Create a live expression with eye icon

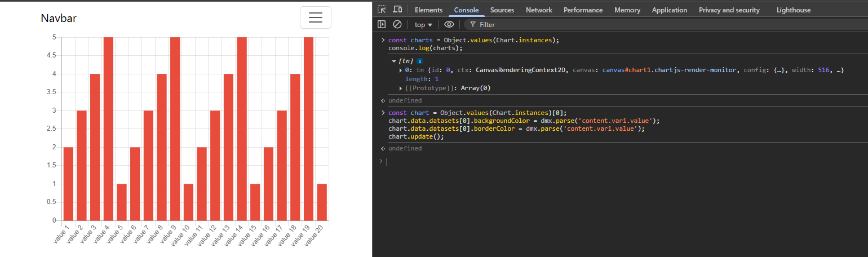point(449,24)
